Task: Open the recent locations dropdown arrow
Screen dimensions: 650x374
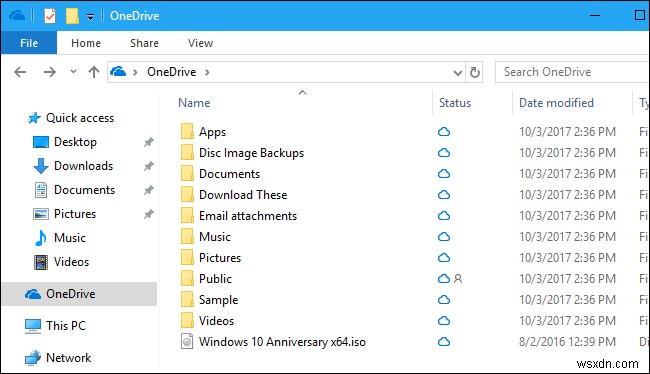Action: tap(73, 71)
